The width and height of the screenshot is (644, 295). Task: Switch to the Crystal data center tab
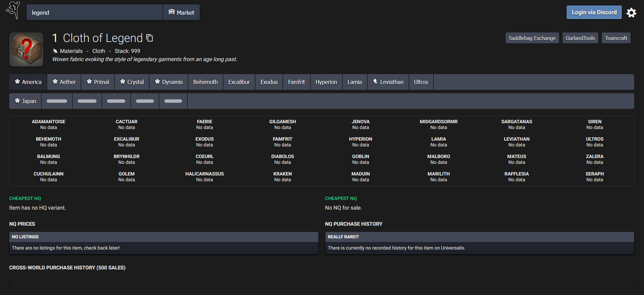coord(132,82)
